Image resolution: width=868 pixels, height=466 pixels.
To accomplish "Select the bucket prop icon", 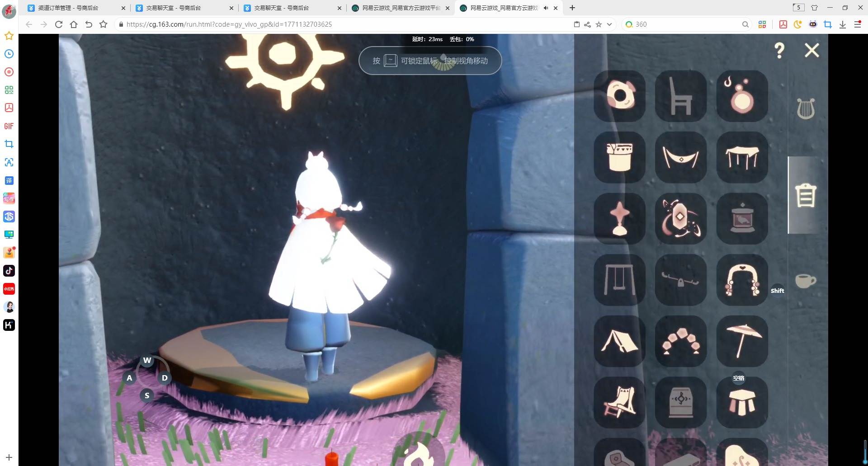I will 619,157.
